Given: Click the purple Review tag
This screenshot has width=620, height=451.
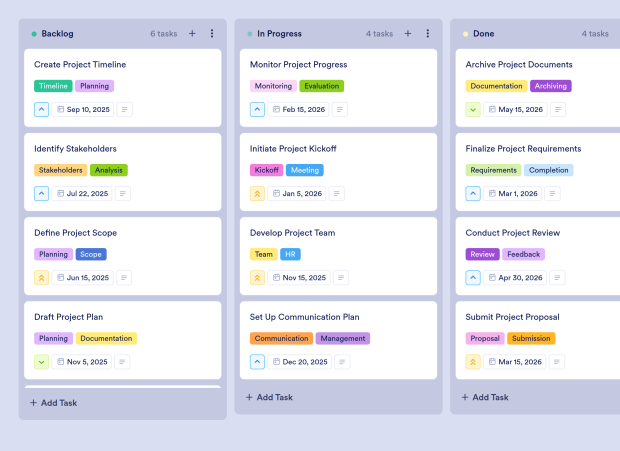Looking at the screenshot, I should (482, 254).
